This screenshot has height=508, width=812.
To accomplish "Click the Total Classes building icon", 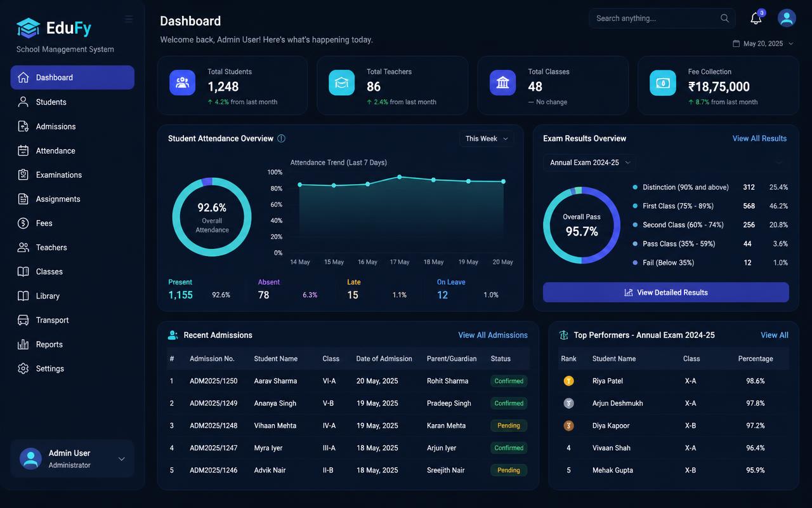I will click(502, 83).
